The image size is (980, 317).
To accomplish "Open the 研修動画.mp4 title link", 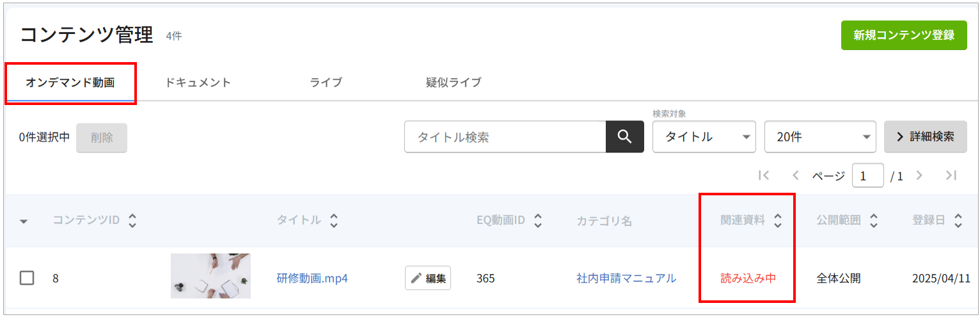I will coord(312,278).
